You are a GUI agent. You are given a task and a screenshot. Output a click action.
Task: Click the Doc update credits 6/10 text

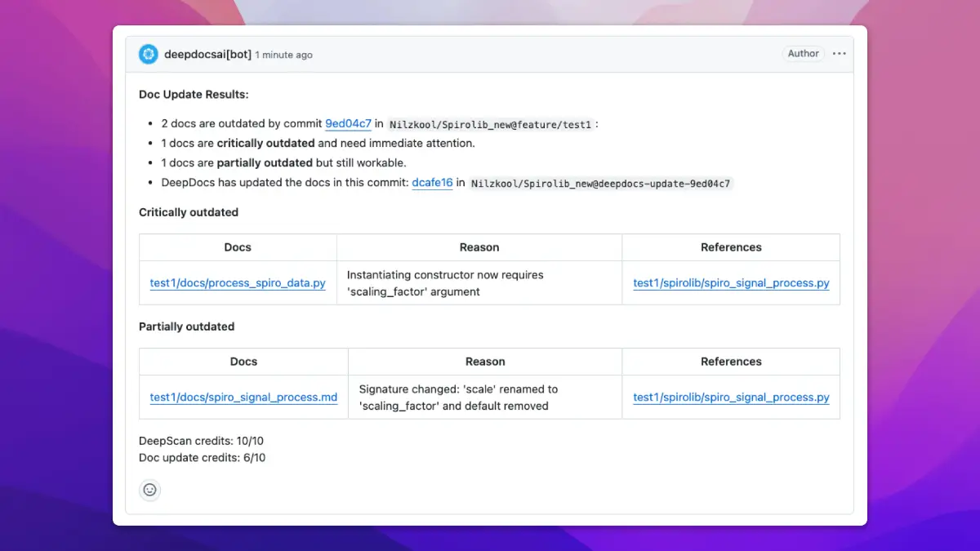pyautogui.click(x=202, y=458)
